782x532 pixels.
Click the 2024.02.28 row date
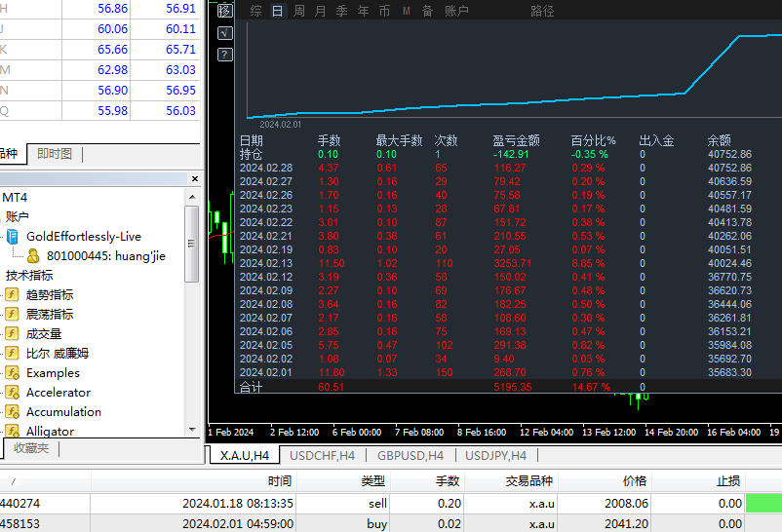click(x=266, y=168)
